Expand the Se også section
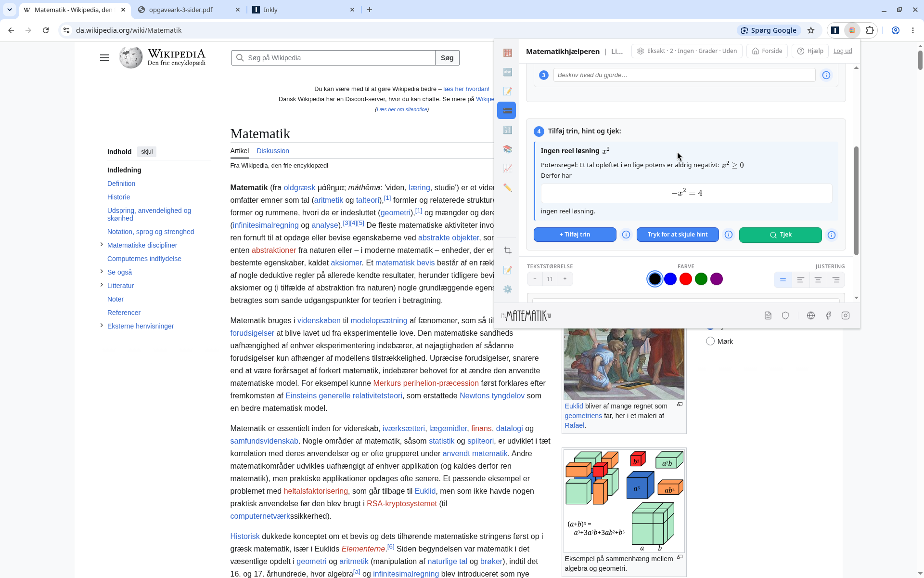Screen dimensions: 924x578 (102, 272)
